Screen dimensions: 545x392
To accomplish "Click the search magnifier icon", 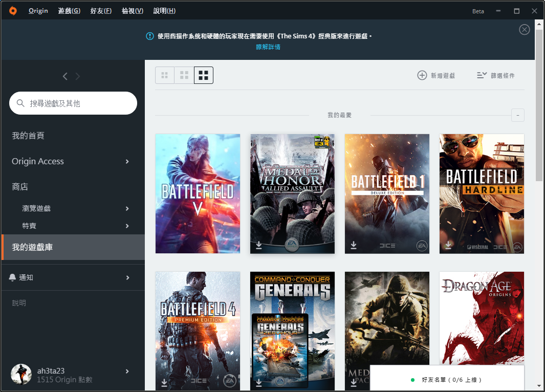I will pos(20,103).
